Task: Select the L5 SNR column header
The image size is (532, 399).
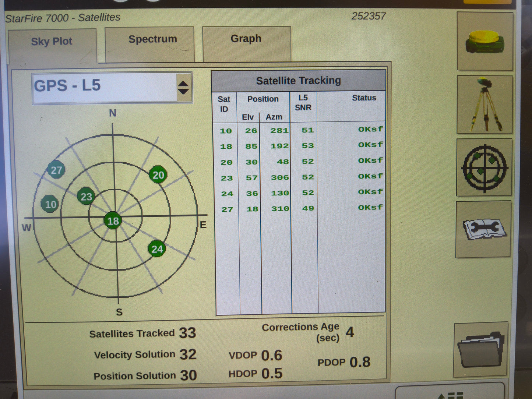Action: click(303, 103)
